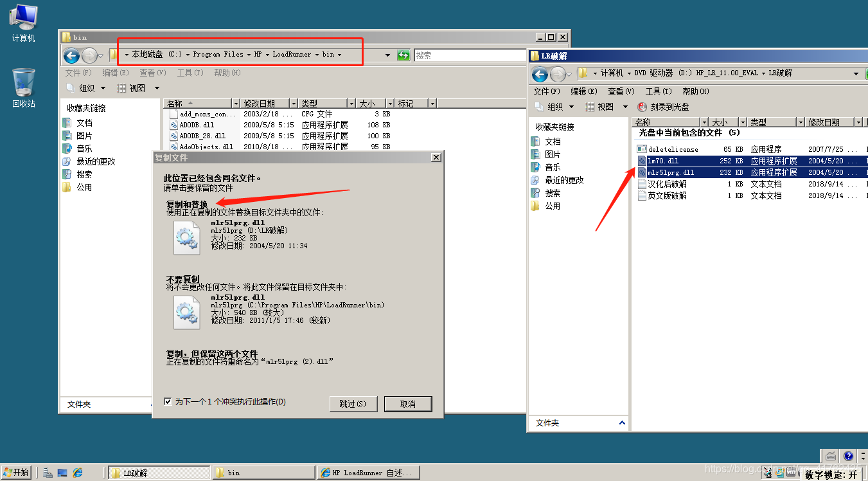Open 视图 dropdown in LR破解 window

pos(607,107)
